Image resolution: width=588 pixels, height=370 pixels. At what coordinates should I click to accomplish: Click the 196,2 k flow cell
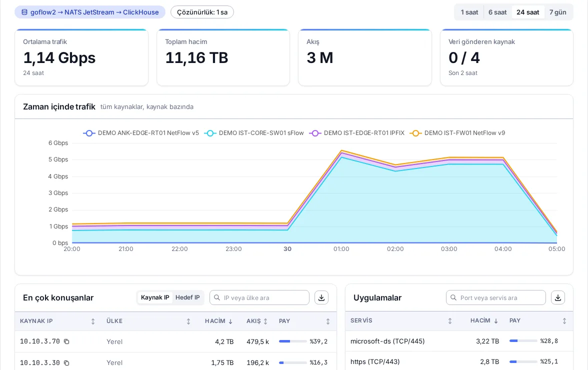pos(257,363)
